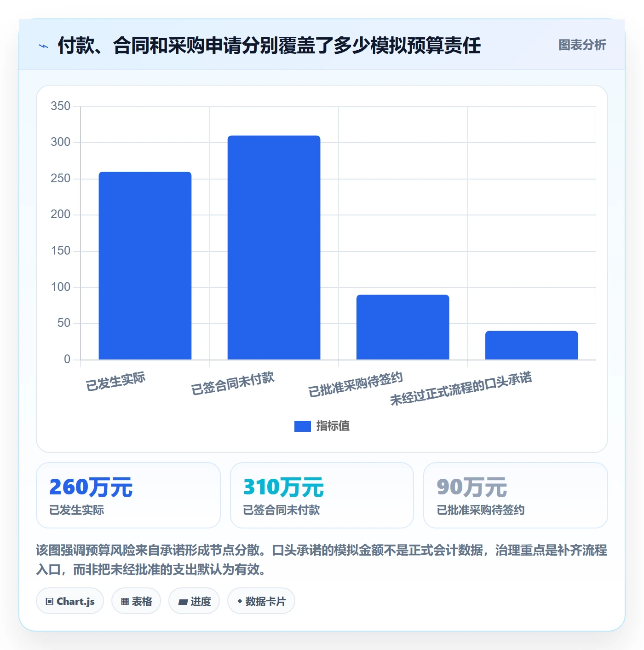Screen dimensions: 644x650
Task: Click the y-axis value 350
Action: [60, 106]
